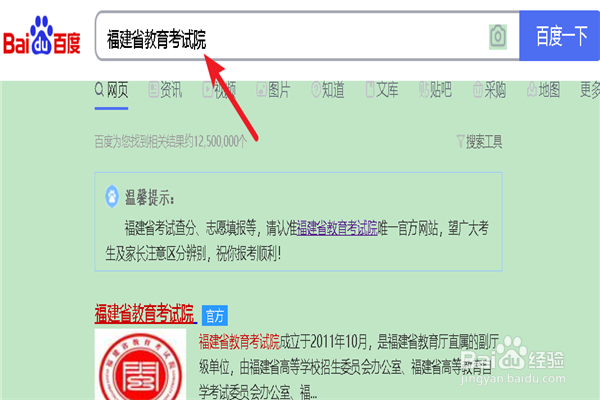This screenshot has height=400, width=600.
Task: Select the 网页 tab
Action: [x=111, y=90]
